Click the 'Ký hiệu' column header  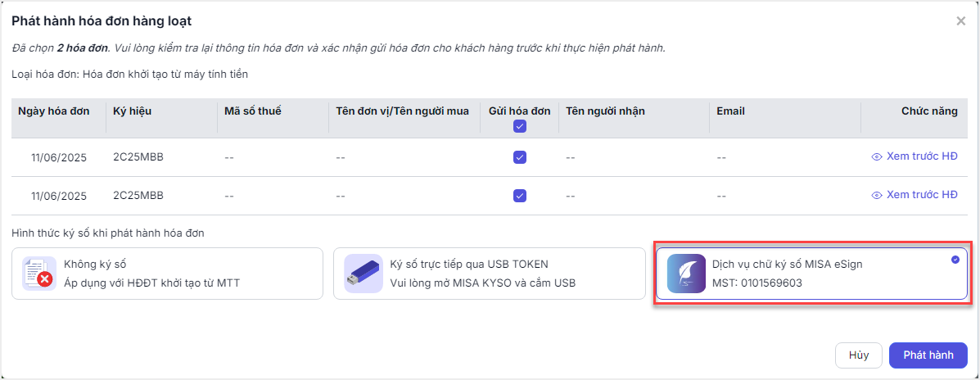click(x=132, y=111)
